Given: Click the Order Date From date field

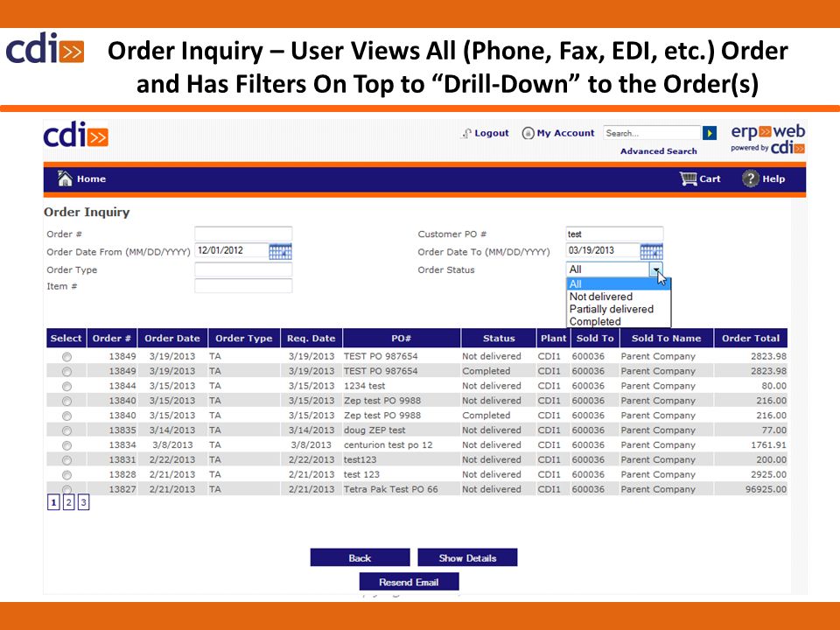Looking at the screenshot, I should 231,251.
